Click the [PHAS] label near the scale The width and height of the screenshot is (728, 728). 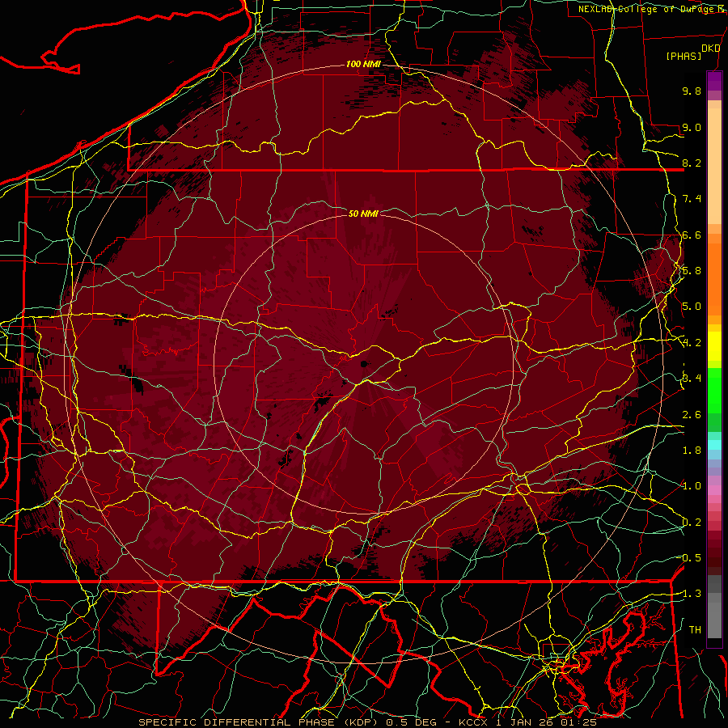point(684,56)
